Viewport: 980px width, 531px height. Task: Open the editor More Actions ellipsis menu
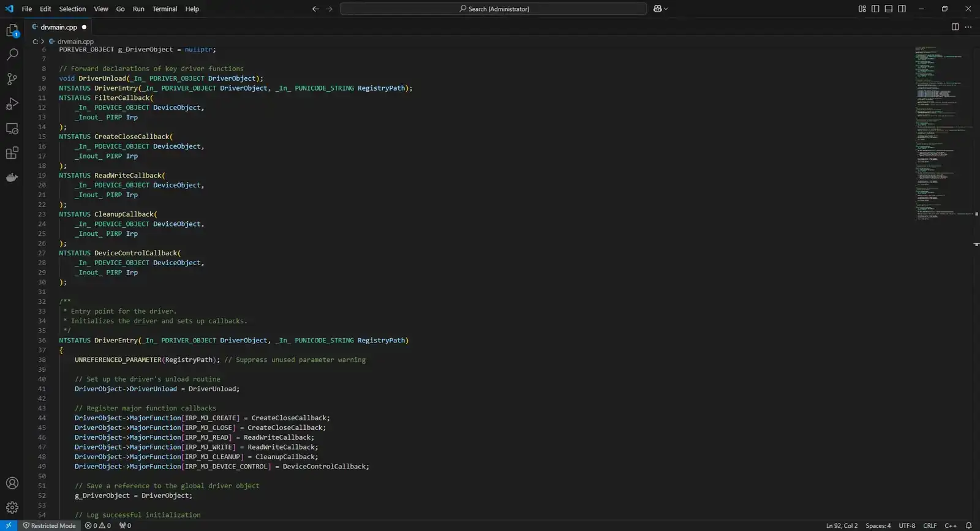click(968, 27)
